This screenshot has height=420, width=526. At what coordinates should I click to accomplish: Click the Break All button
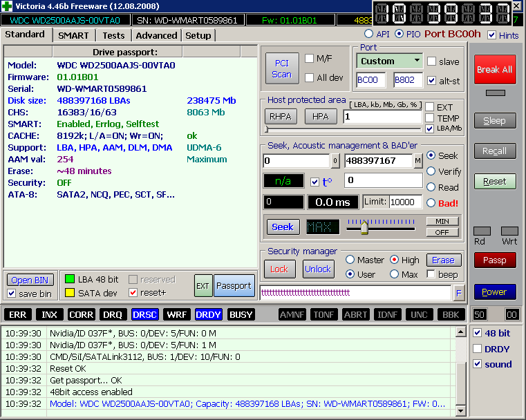tap(495, 69)
